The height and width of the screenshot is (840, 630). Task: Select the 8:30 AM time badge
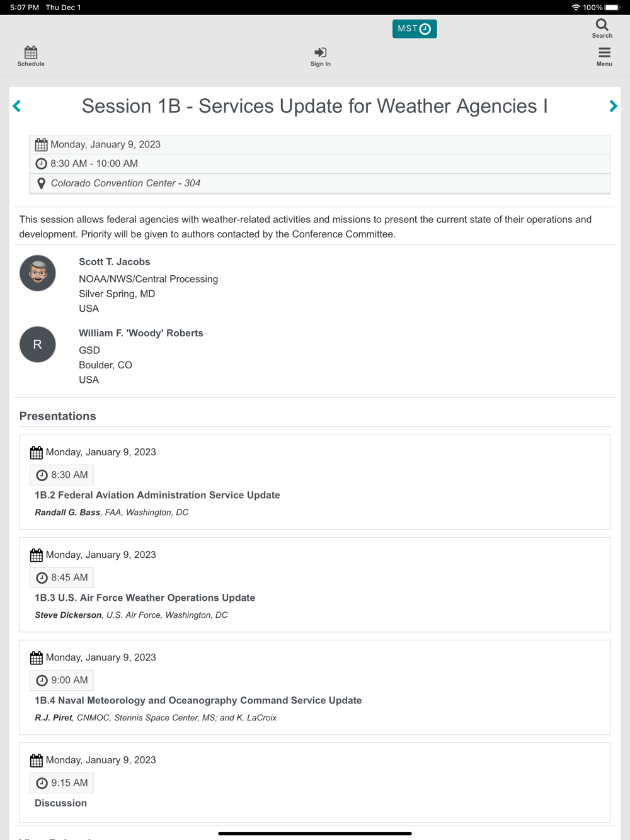click(x=62, y=475)
